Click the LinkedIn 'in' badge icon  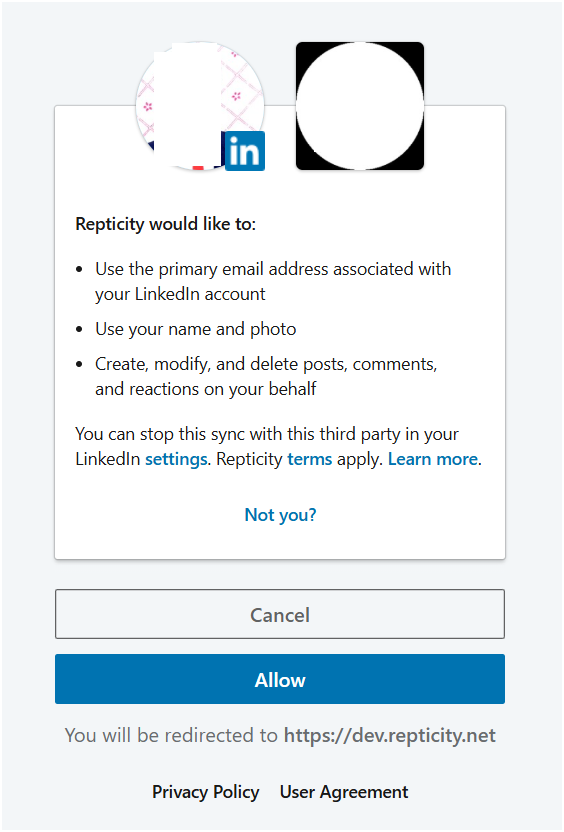(x=245, y=151)
